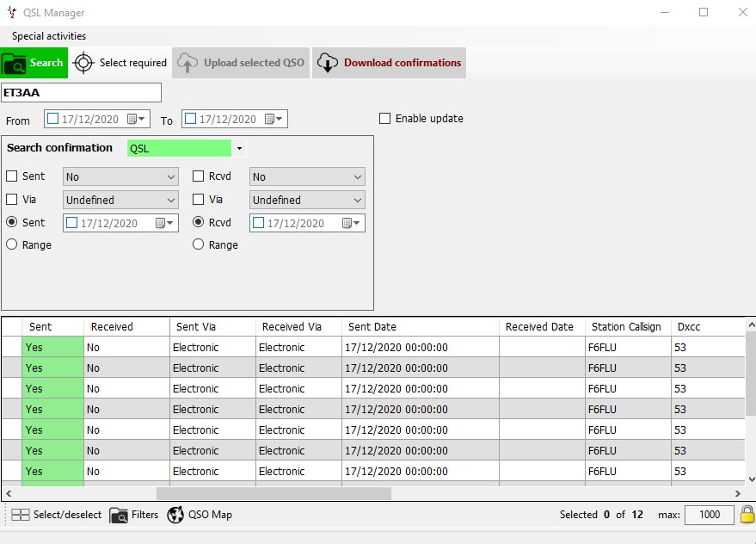Expand the Rcvd Via Undefined dropdown
The width and height of the screenshot is (756, 544).
click(x=307, y=200)
